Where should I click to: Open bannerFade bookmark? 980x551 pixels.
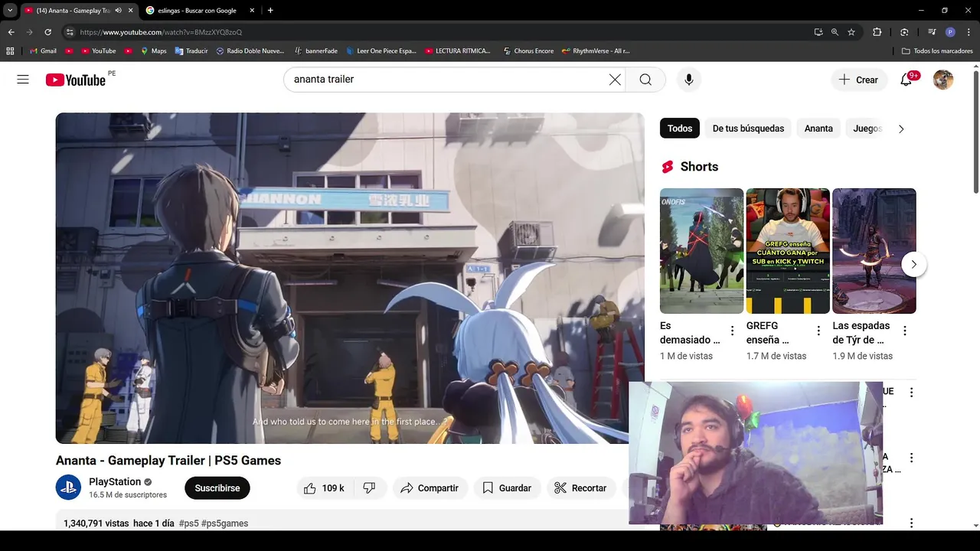point(315,51)
